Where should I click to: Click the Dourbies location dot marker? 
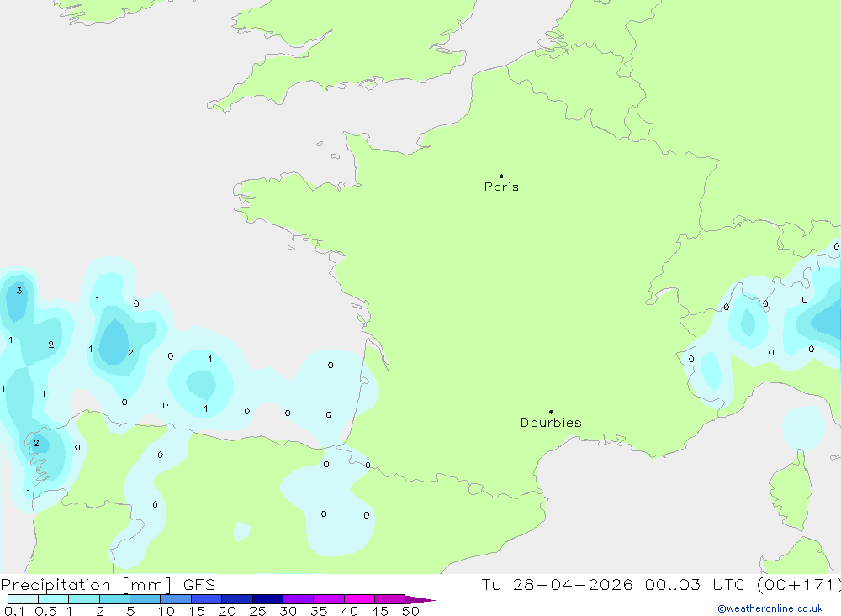click(551, 412)
